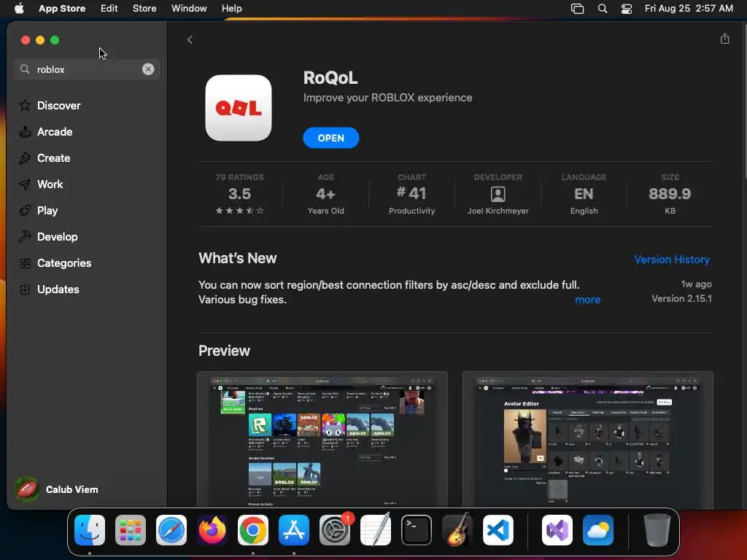Clear the roblox search text
Screen dimensions: 747x560
148,69
